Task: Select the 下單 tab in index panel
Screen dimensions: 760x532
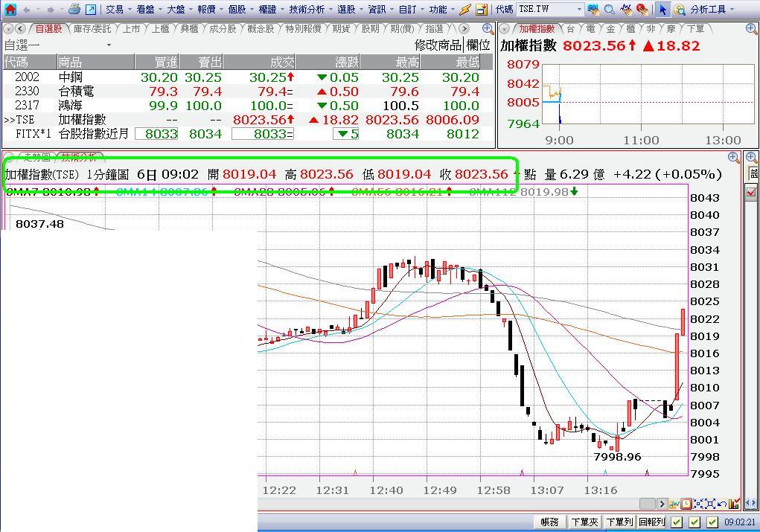Action: tap(695, 29)
